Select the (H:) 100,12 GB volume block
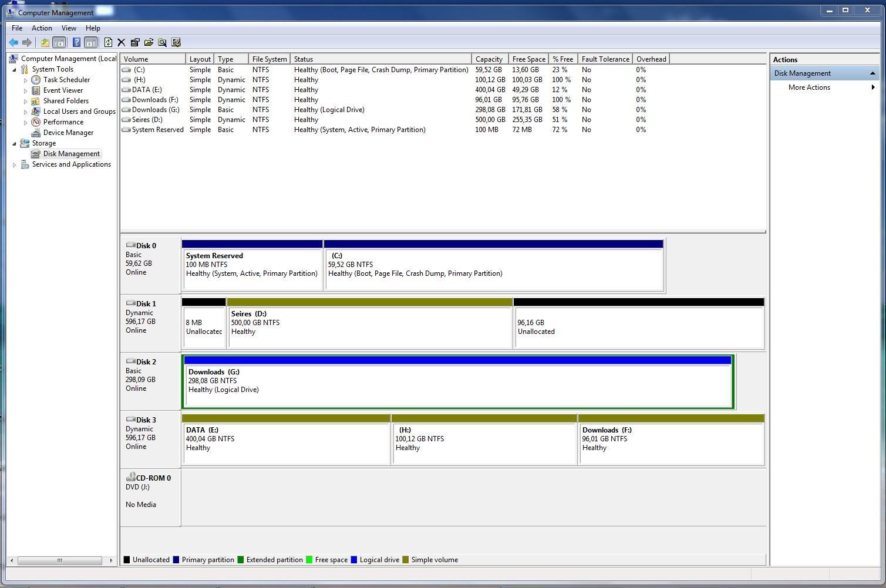Viewport: 886px width, 588px height. [x=484, y=439]
